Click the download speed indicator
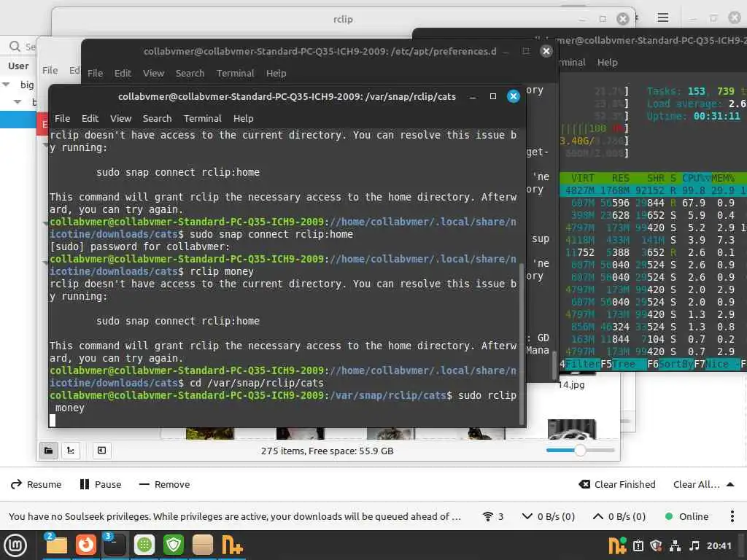Viewport: 747px width, 560px height. [549, 516]
